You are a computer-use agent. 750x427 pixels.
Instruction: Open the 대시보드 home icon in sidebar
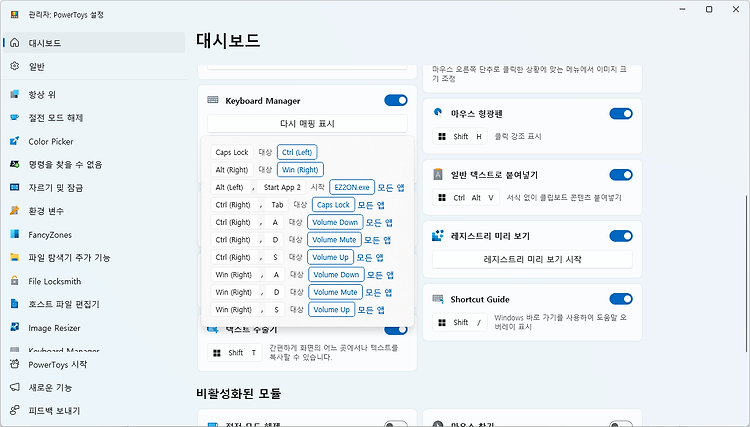[15, 43]
